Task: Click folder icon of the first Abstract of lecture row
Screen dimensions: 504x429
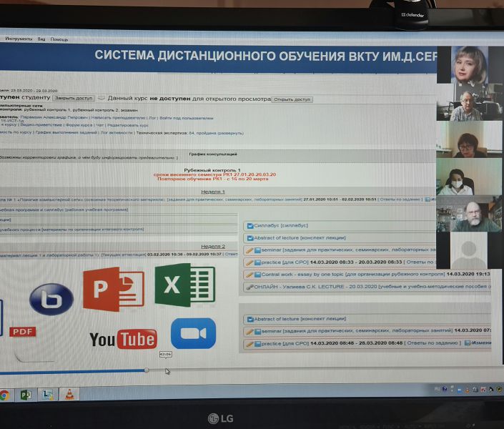Action: click(250, 238)
